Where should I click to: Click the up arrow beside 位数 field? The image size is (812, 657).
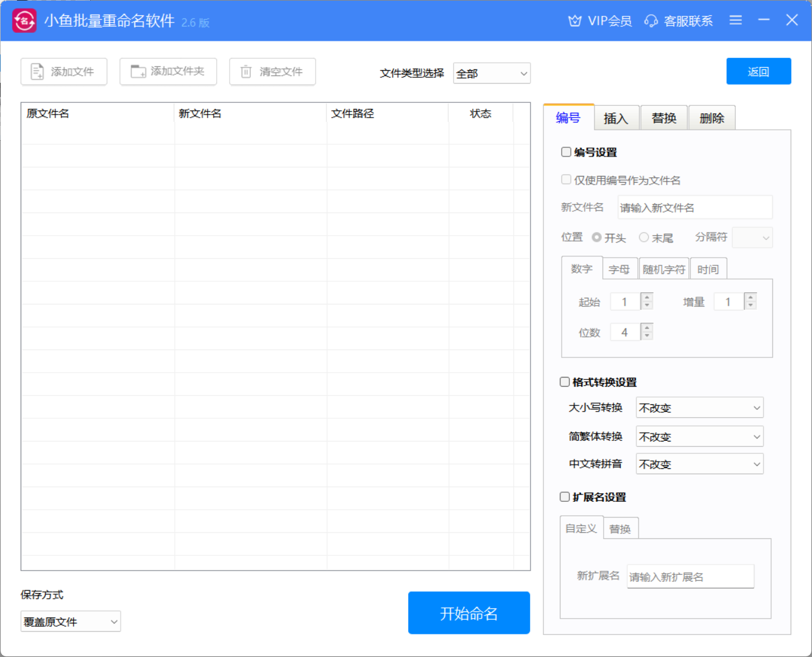[x=647, y=328]
